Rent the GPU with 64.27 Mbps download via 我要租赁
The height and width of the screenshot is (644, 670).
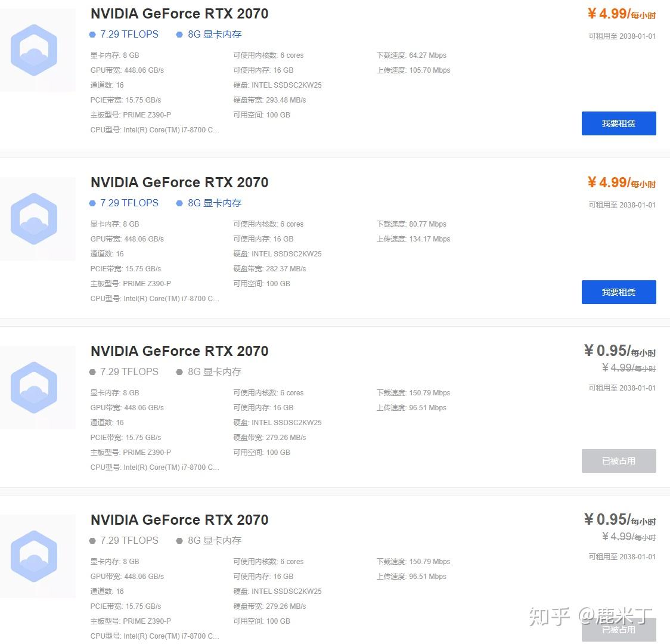pos(619,123)
